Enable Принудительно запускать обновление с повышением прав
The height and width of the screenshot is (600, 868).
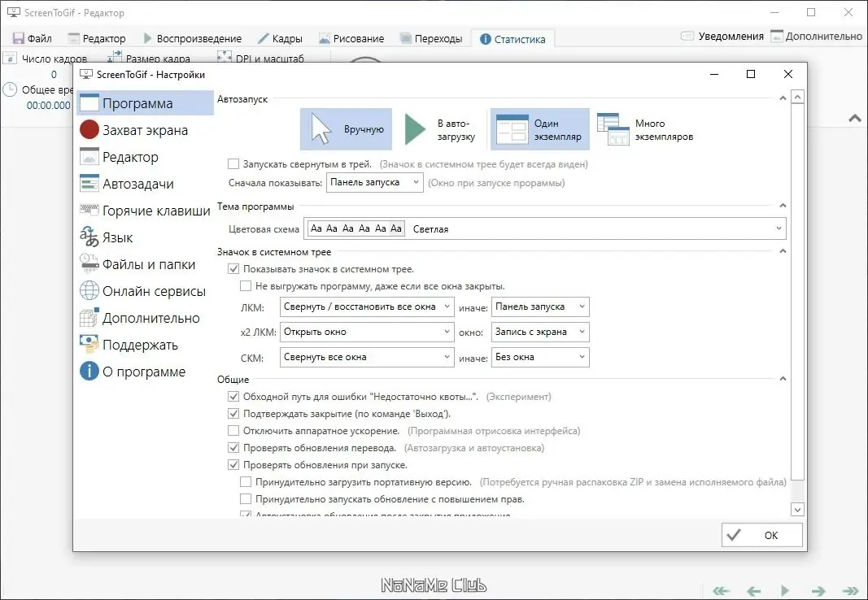(245, 499)
